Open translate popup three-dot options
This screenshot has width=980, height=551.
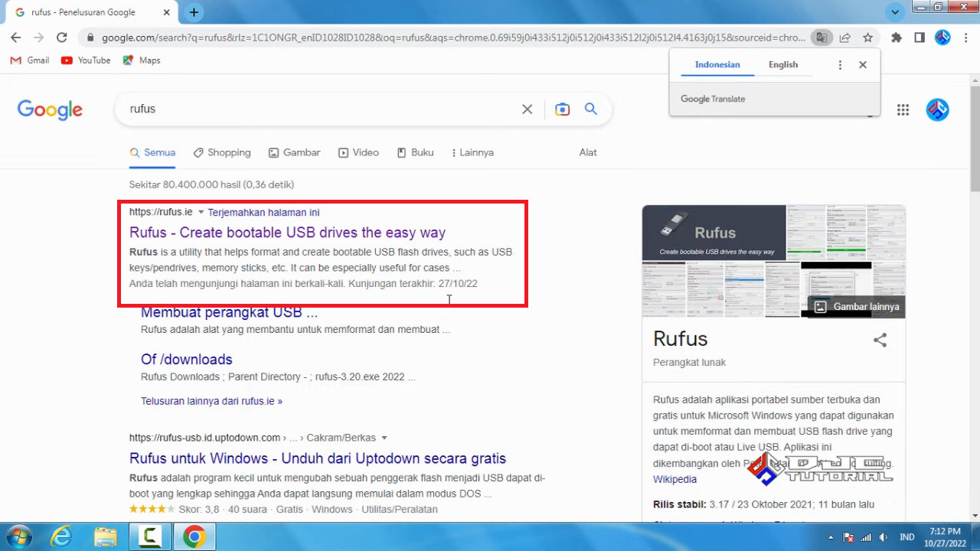(x=840, y=65)
